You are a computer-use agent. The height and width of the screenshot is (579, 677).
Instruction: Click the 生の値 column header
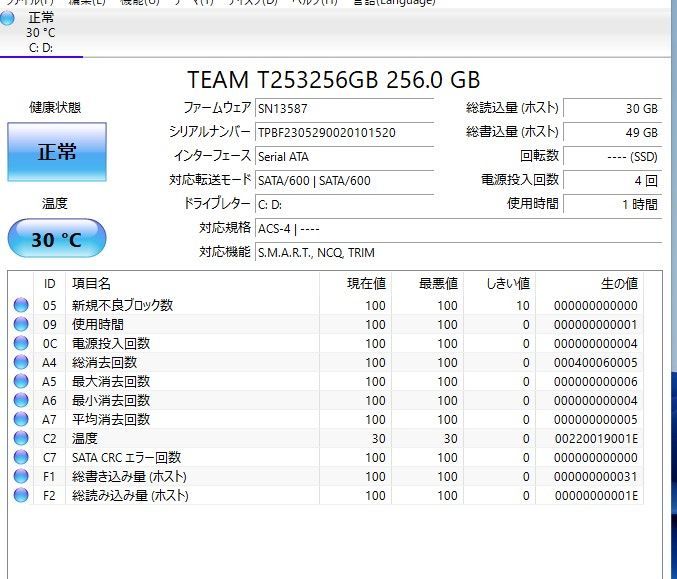(x=589, y=284)
